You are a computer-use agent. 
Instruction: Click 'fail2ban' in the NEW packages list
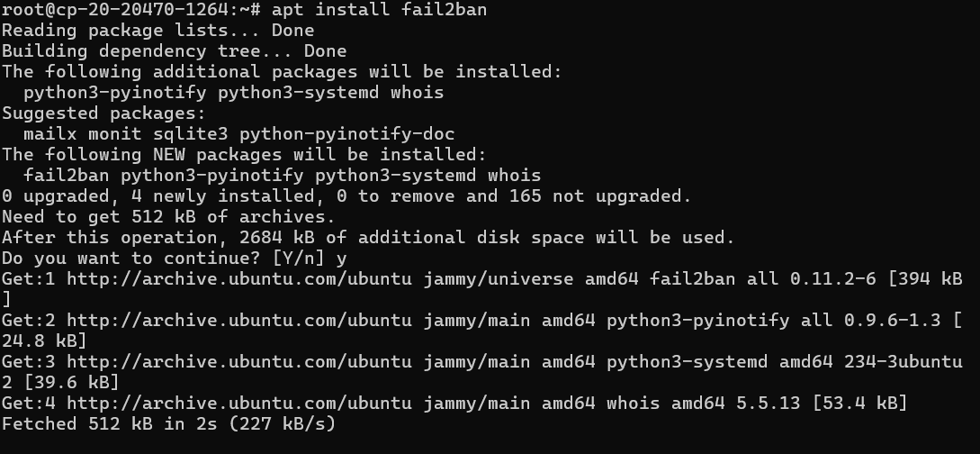coord(67,176)
